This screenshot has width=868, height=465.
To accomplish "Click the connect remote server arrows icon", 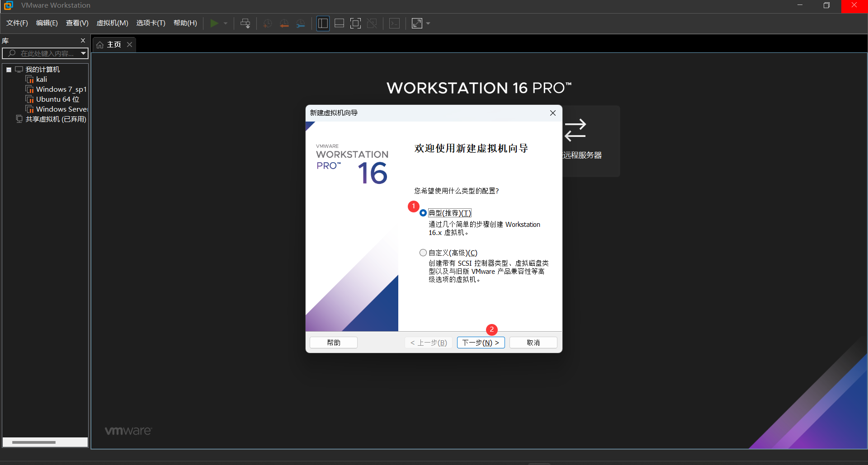I will (x=576, y=130).
